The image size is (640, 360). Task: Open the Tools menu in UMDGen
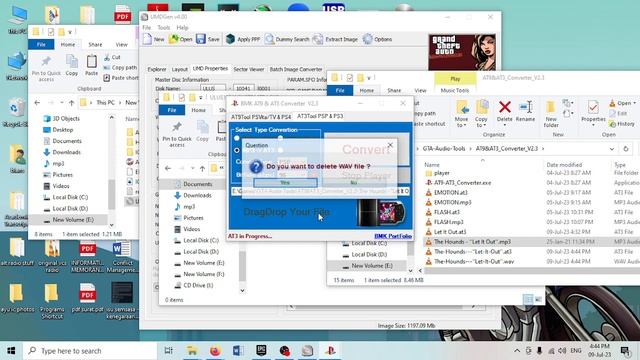(x=164, y=27)
